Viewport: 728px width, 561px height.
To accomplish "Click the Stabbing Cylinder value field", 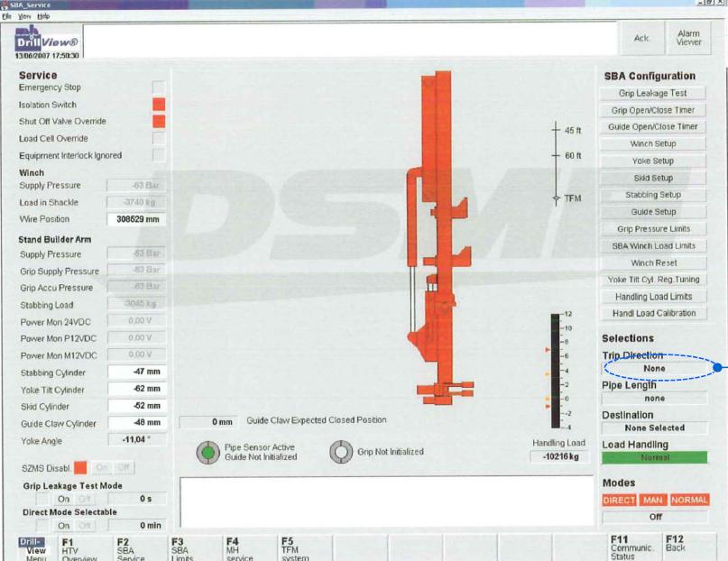I will pyautogui.click(x=137, y=372).
